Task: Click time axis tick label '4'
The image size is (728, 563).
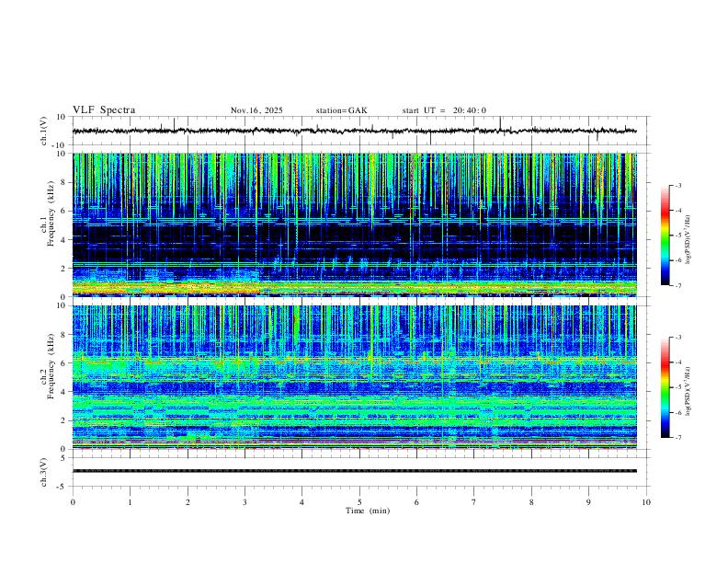Action: click(x=302, y=502)
